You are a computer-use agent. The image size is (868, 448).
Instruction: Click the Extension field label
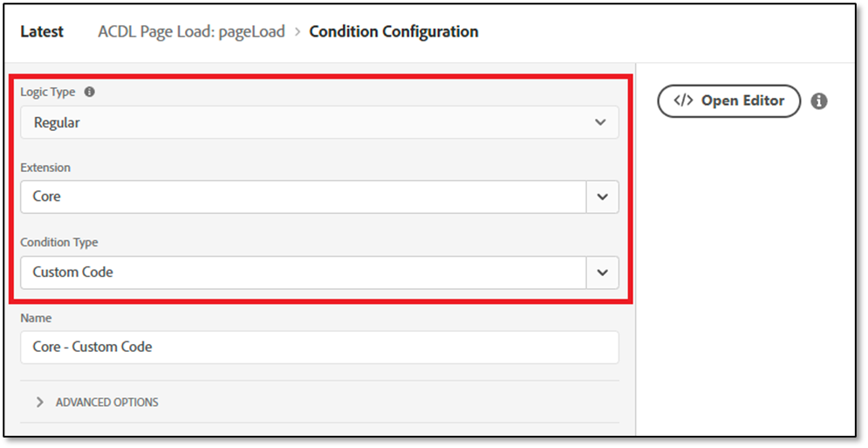pos(45,167)
